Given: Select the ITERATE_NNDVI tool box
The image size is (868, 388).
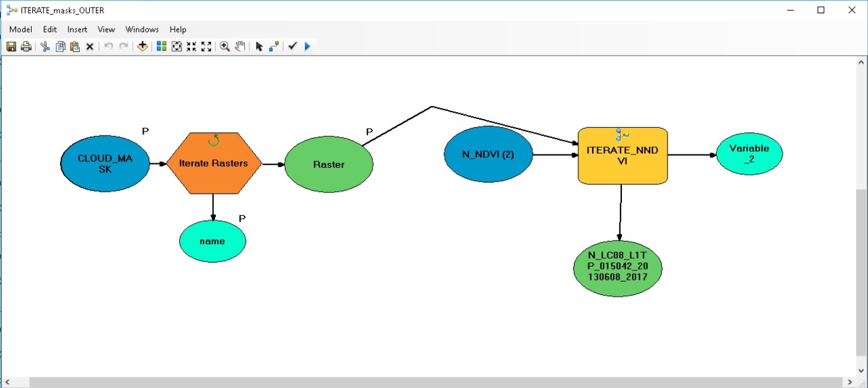Looking at the screenshot, I should click(x=623, y=156).
